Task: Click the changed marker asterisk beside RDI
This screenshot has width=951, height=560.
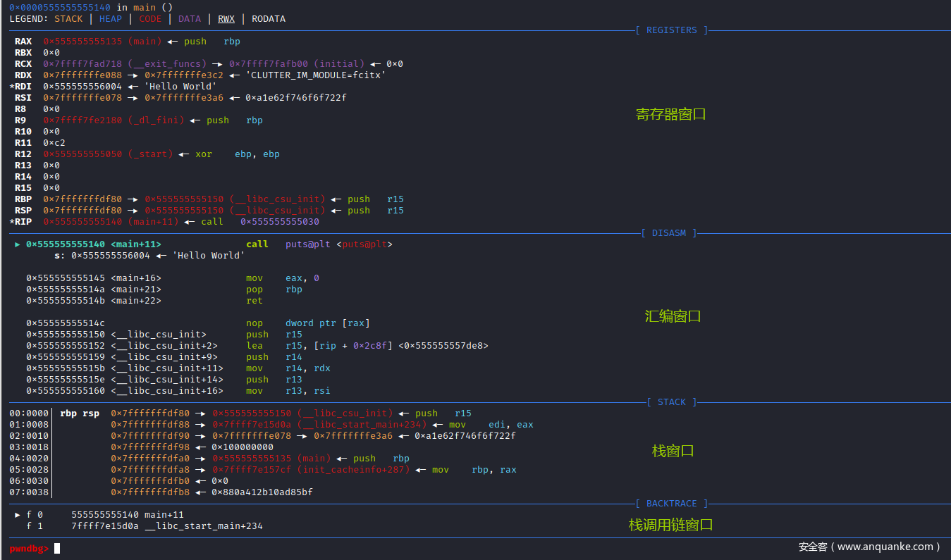Action: tap(12, 87)
